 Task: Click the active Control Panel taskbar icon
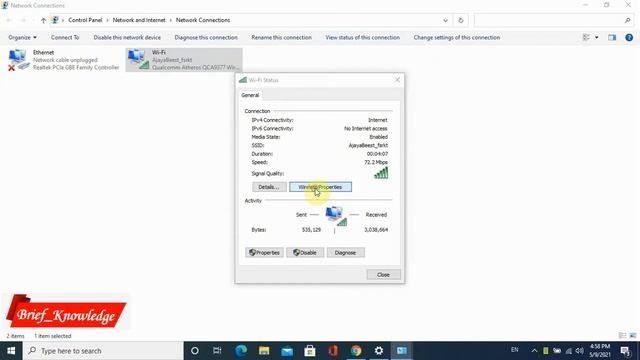tap(402, 351)
